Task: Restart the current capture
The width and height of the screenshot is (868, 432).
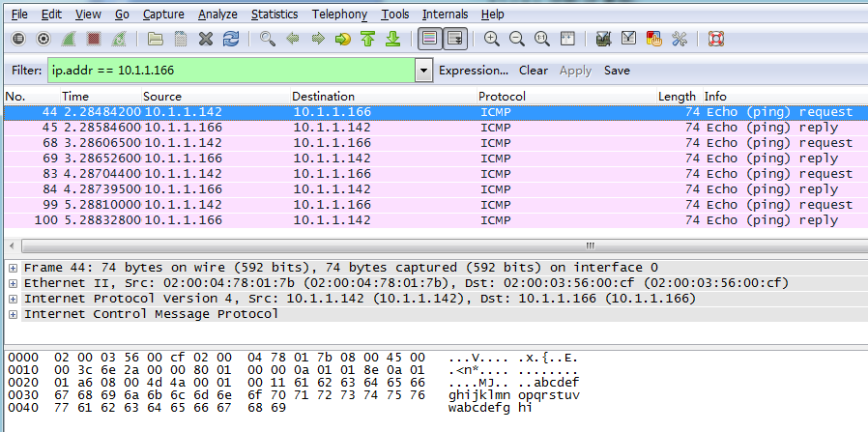Action: point(119,39)
